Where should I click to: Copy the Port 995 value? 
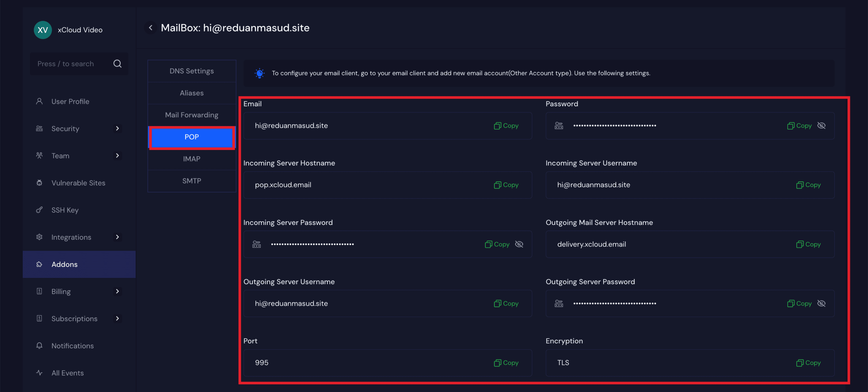[506, 362]
